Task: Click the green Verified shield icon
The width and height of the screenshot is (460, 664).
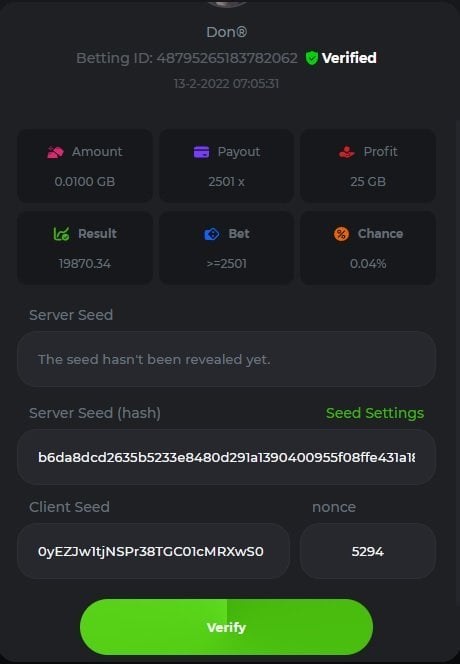Action: (x=312, y=58)
